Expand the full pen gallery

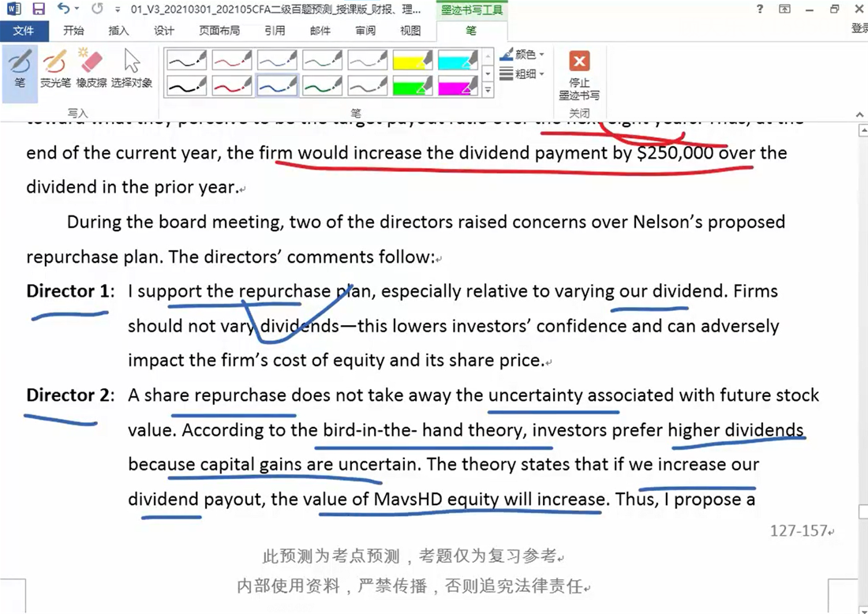coord(488,90)
